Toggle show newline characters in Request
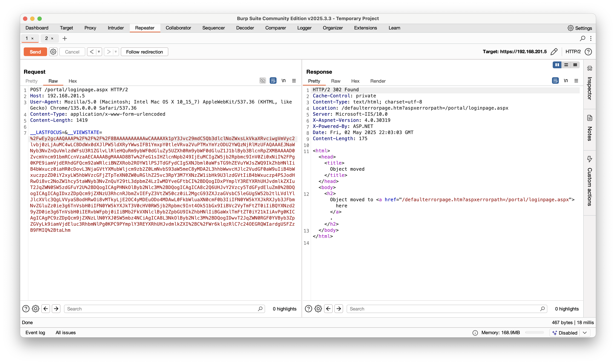Screen dimensions: 616x364 coord(284,80)
